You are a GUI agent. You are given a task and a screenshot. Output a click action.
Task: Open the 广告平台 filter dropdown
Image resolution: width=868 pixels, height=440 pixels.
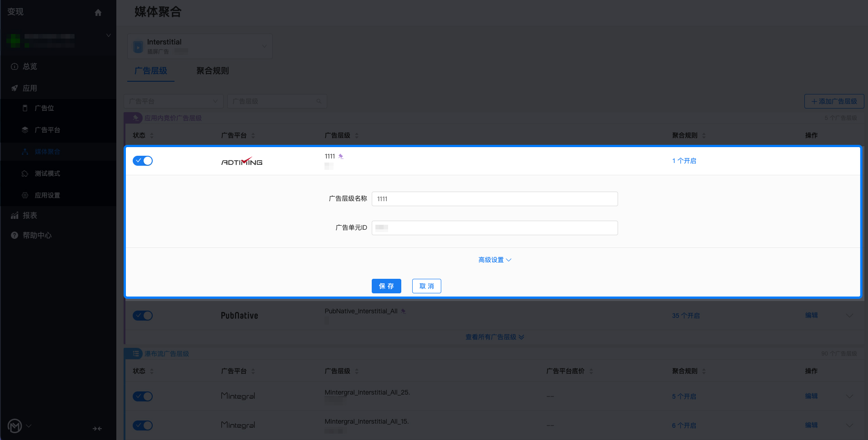pos(174,101)
